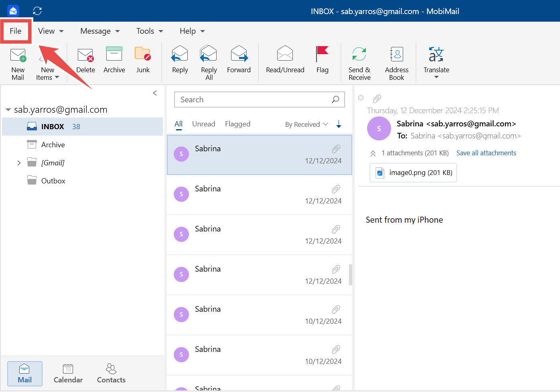Switch to the Calendar view
The height and width of the screenshot is (392, 560).
[x=68, y=374]
